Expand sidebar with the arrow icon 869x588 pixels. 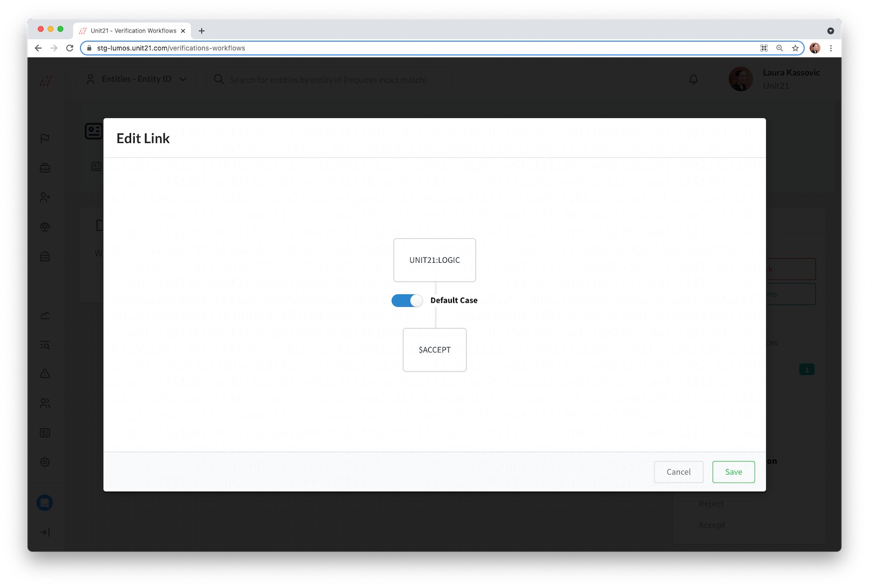coord(45,533)
